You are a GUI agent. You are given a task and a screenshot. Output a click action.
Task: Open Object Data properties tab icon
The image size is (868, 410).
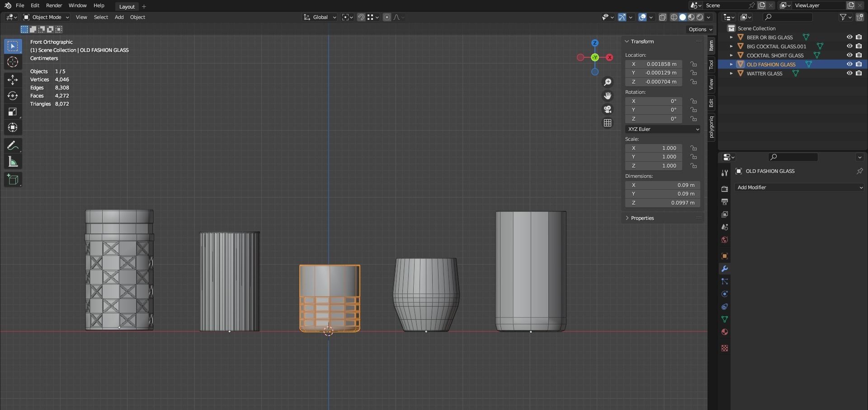pos(725,319)
